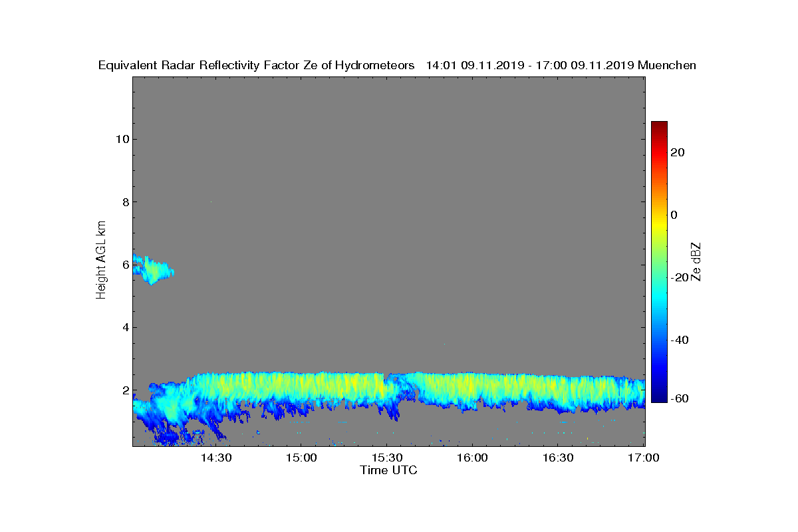Click the cloud layer echo above 15:00
The image size is (798, 532).
pyautogui.click(x=301, y=388)
